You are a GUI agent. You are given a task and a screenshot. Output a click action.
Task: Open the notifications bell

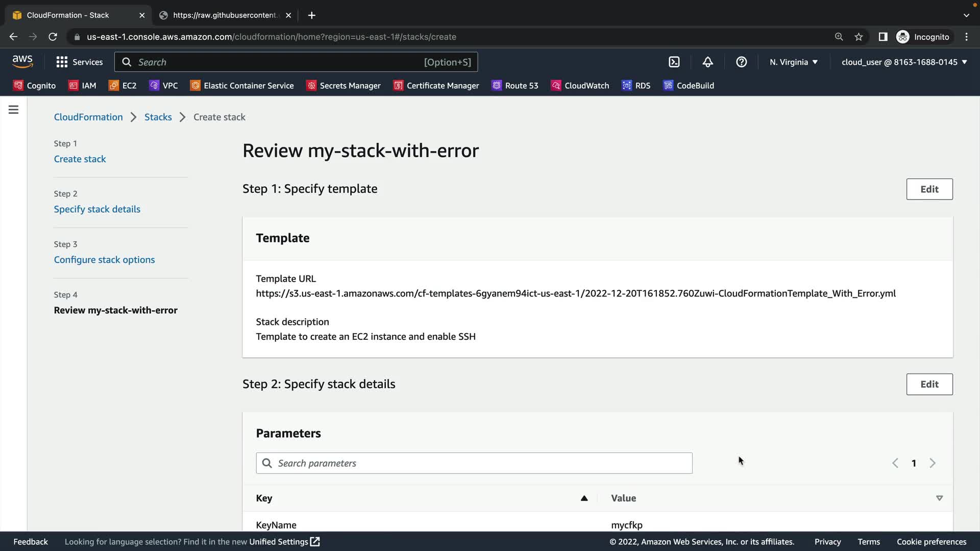point(707,62)
